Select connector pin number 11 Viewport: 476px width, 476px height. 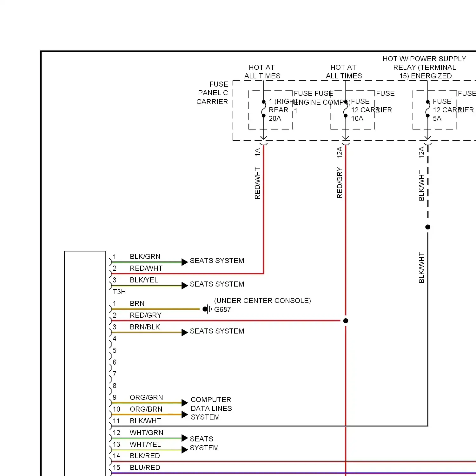pyautogui.click(x=116, y=421)
